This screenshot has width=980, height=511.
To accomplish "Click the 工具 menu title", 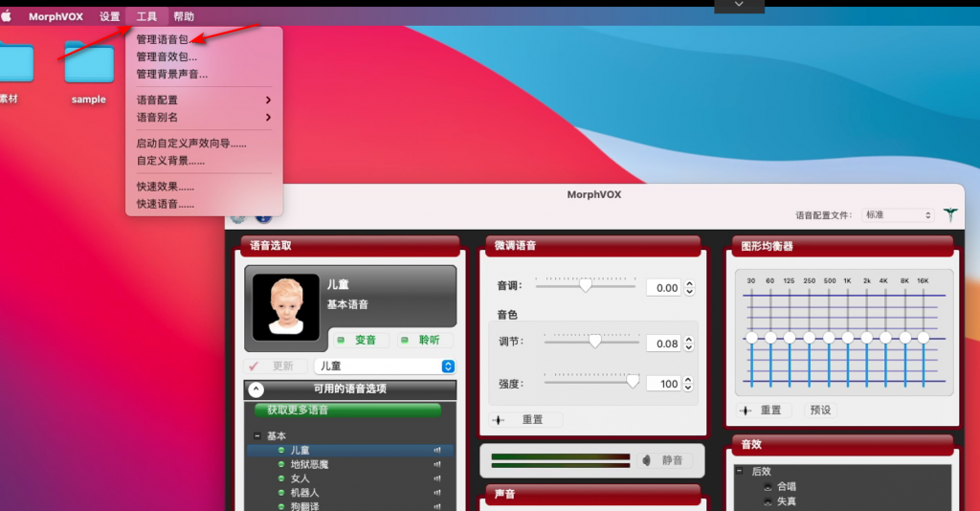I will (x=146, y=17).
